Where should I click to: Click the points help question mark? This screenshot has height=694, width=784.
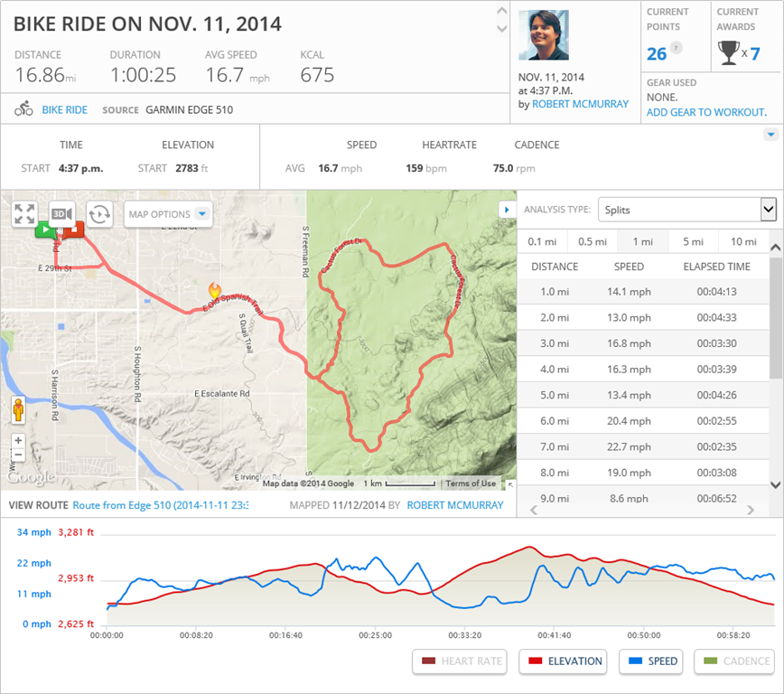click(x=676, y=48)
